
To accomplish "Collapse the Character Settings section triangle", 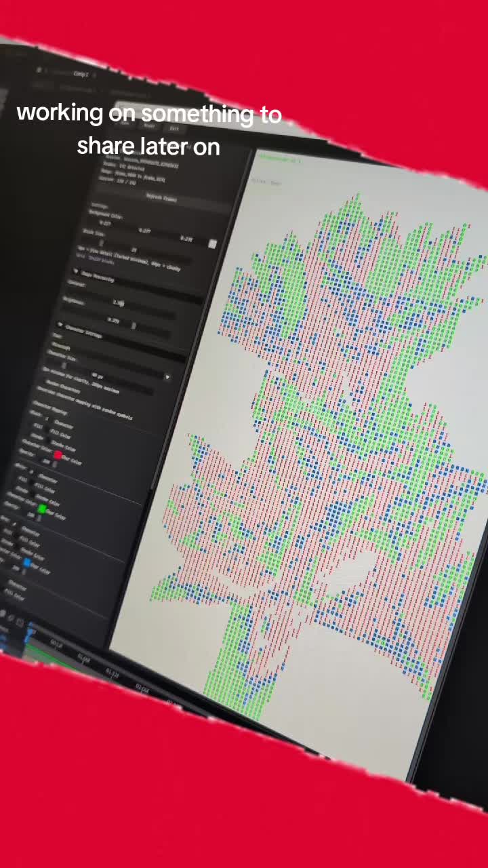I will tap(61, 324).
